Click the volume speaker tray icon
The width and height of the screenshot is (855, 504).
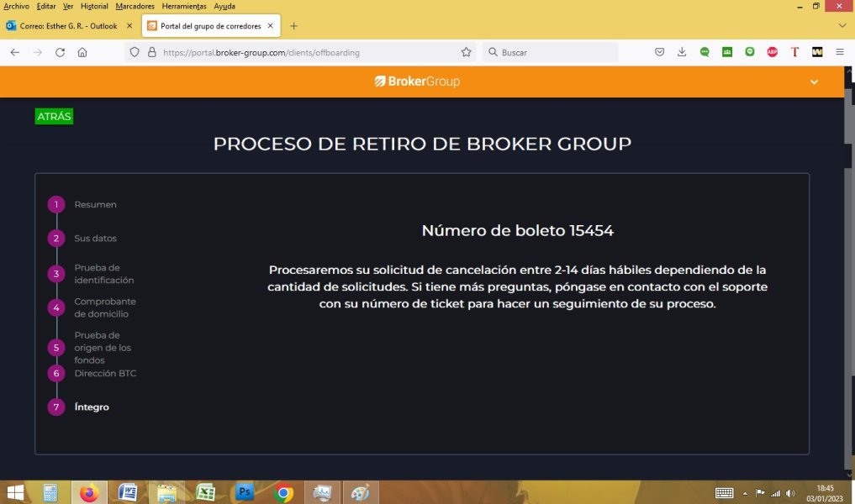tap(790, 494)
